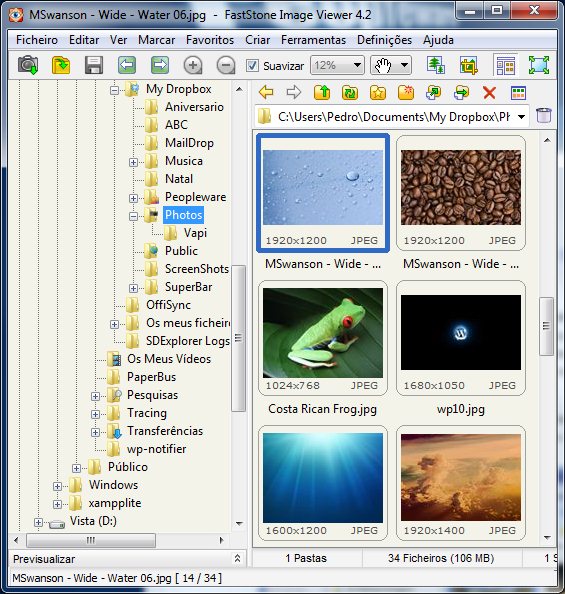Open the Editar menu
The height and width of the screenshot is (594, 565).
(84, 40)
